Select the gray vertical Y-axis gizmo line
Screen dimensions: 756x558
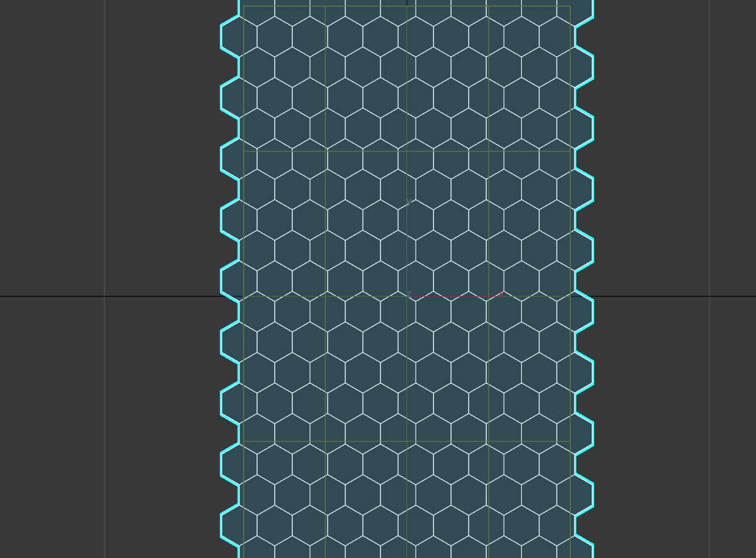(x=407, y=247)
